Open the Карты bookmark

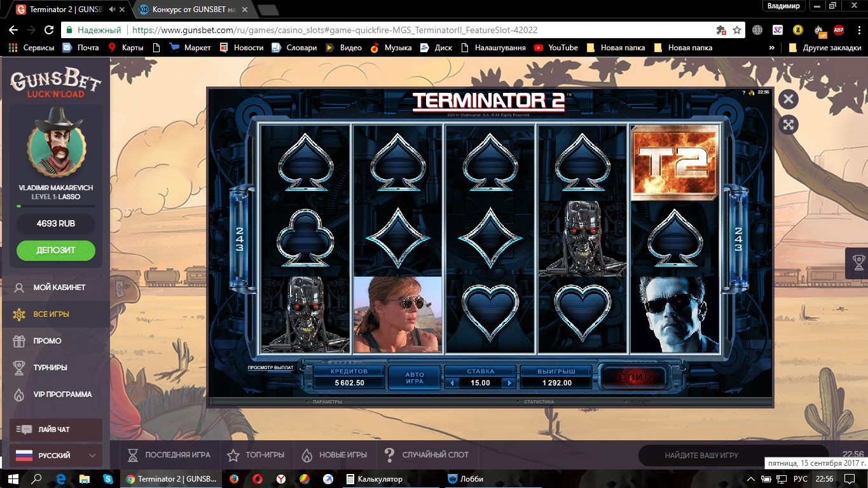tap(125, 48)
